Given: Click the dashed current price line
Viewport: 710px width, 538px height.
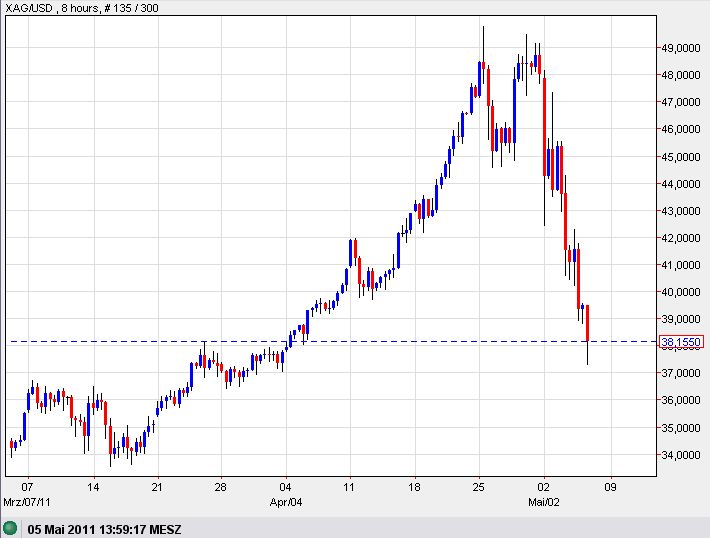Looking at the screenshot, I should [x=333, y=341].
